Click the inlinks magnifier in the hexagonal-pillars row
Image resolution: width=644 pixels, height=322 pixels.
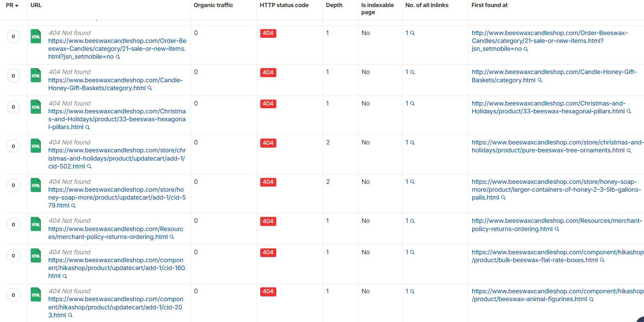tap(413, 104)
